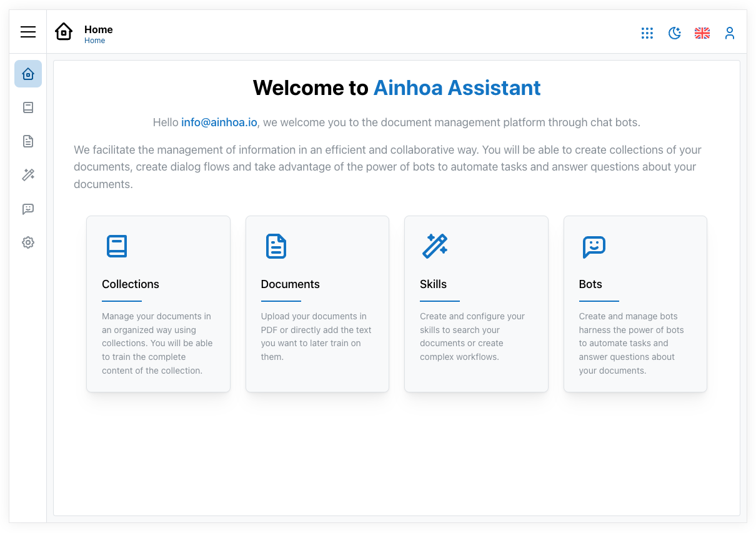Image resolution: width=756 pixels, height=533 pixels.
Task: Open the Settings gear icon in sidebar
Action: [x=27, y=242]
